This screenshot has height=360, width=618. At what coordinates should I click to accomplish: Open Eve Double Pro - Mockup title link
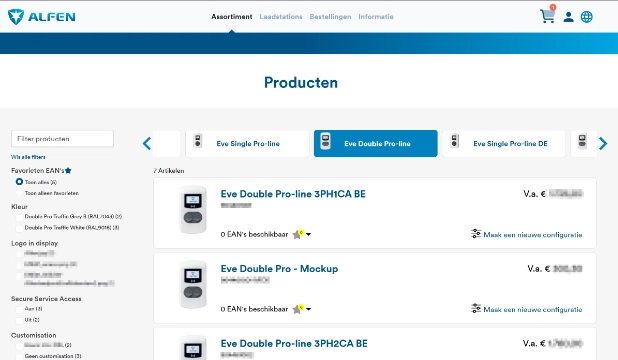pyautogui.click(x=279, y=269)
